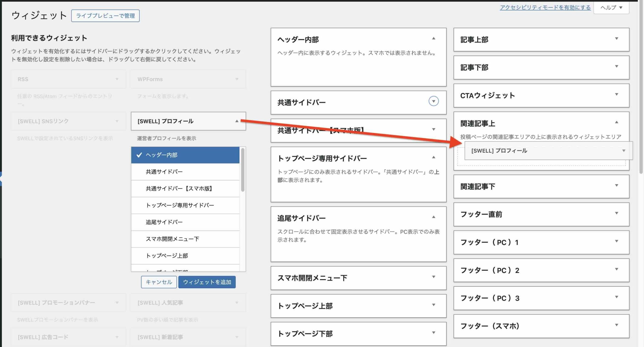Click the 共通サイドバー area title
644x347 pixels.
[301, 102]
